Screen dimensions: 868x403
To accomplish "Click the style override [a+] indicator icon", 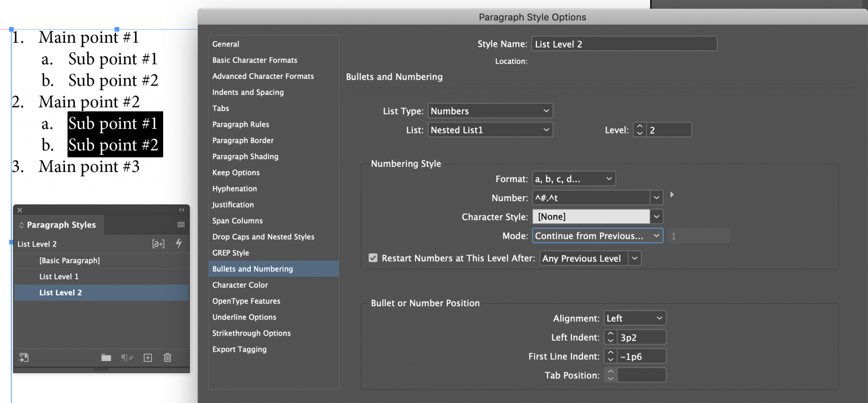I will tap(159, 244).
